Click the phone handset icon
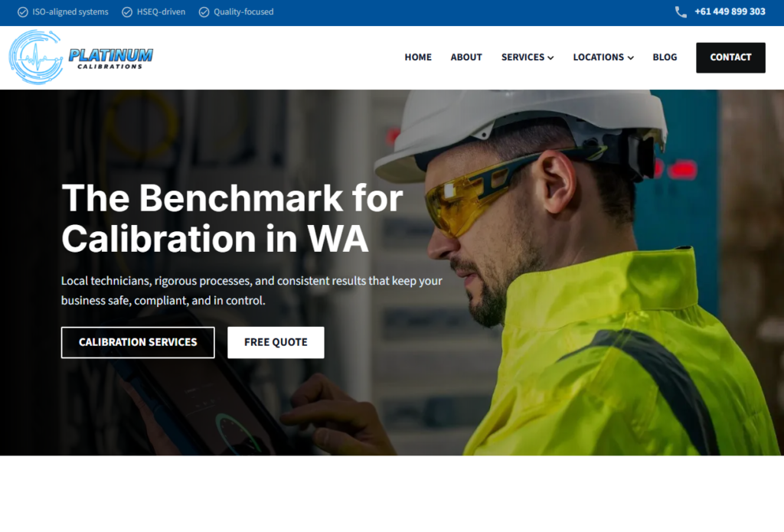The height and width of the screenshot is (532, 784). tap(681, 12)
